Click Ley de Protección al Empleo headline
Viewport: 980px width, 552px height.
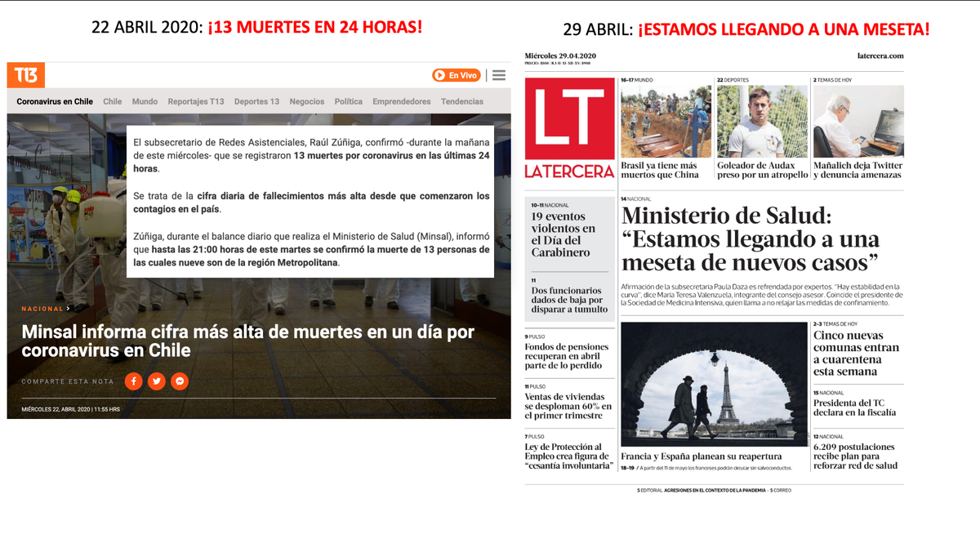pos(568,456)
